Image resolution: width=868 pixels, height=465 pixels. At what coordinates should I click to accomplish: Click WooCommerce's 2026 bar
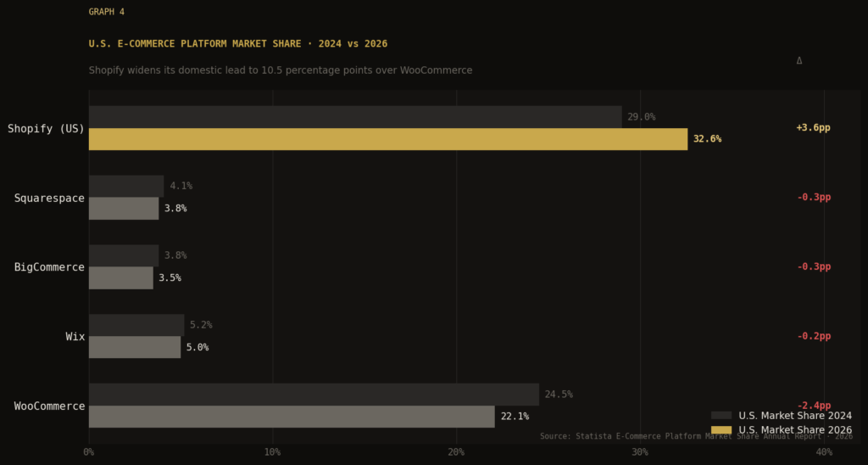point(292,417)
